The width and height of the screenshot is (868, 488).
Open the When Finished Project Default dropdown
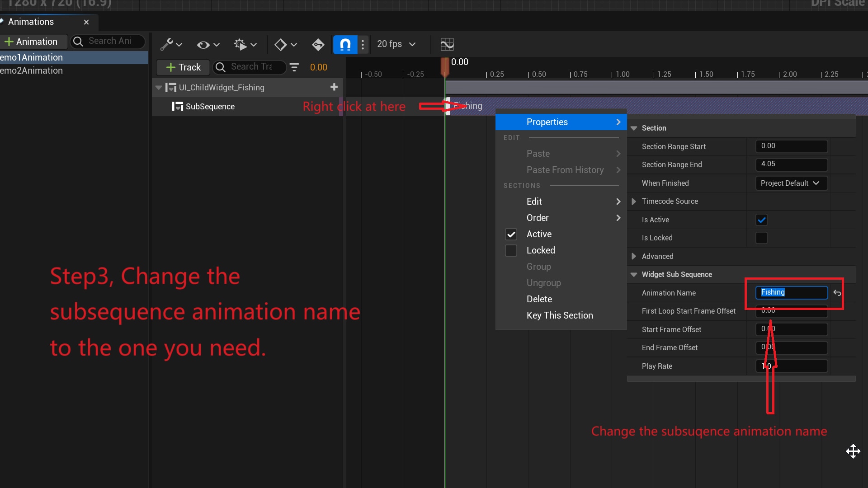791,183
